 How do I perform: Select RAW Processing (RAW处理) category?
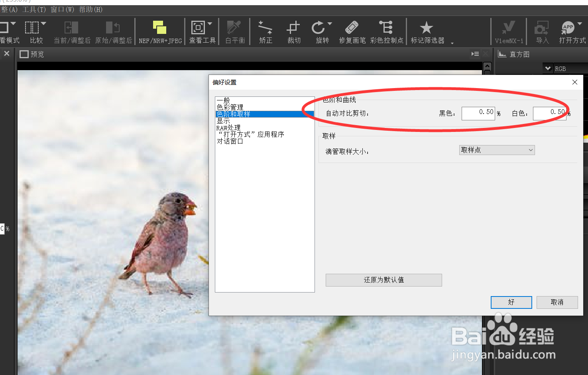tap(228, 128)
